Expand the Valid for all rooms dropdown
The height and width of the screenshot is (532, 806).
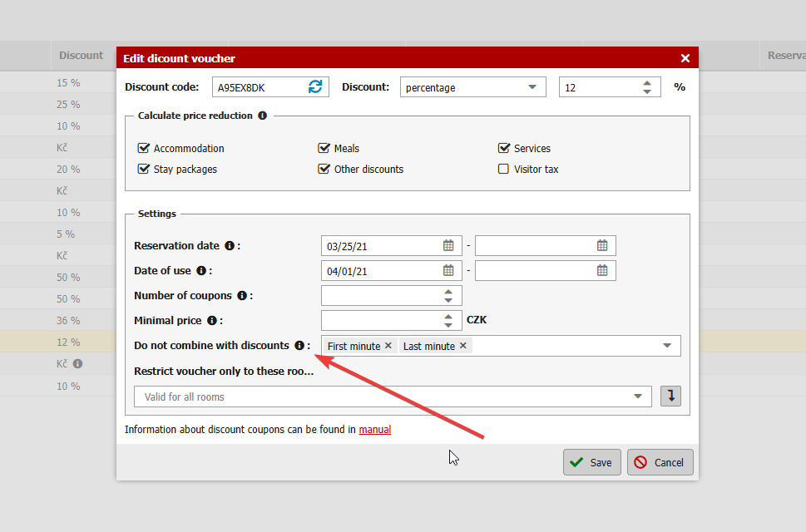tap(638, 397)
